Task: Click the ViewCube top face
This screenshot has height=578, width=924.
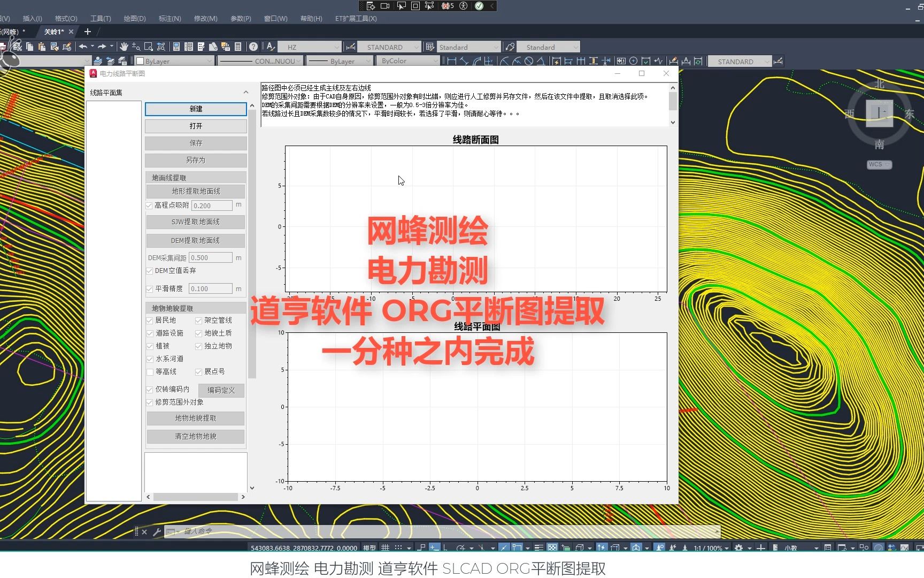Action: click(x=880, y=113)
